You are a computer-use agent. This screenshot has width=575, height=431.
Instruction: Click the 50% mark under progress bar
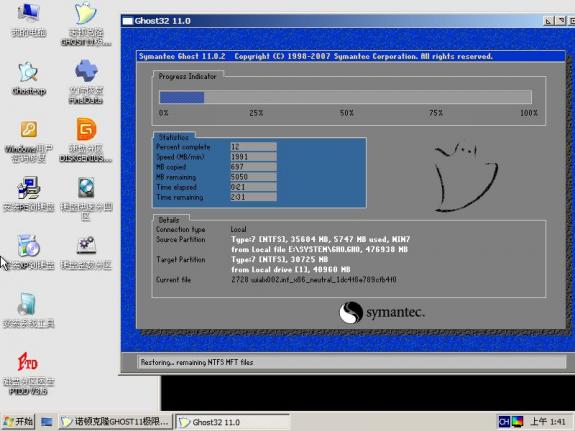347,113
